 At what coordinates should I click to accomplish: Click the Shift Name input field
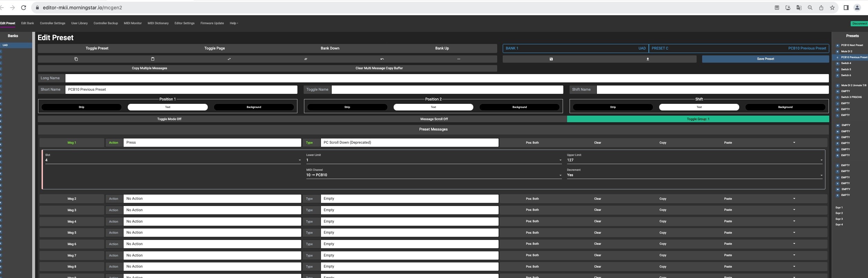coord(713,90)
